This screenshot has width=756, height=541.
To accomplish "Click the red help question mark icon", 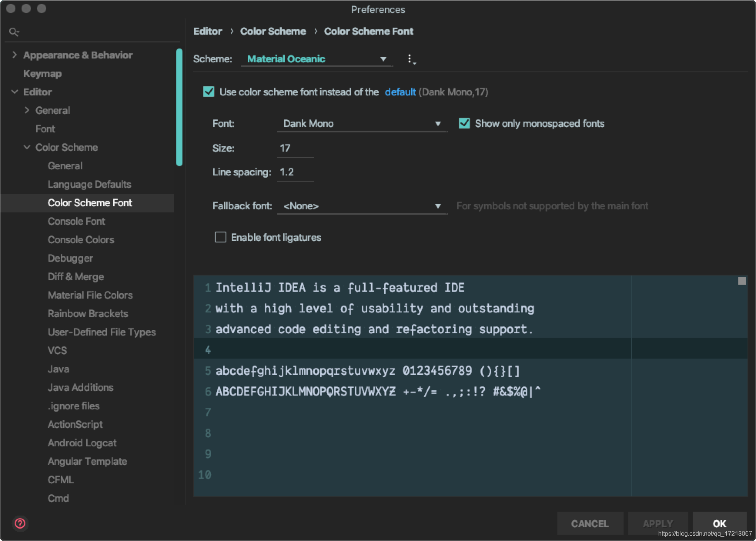I will click(20, 523).
